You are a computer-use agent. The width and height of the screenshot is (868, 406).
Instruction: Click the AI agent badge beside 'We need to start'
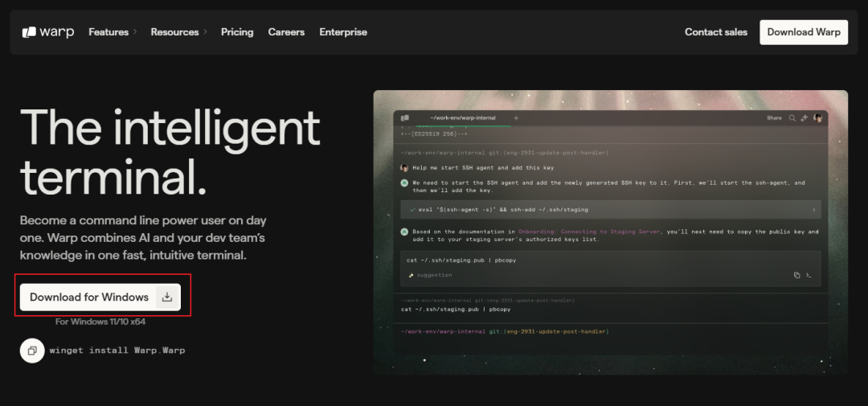point(404,182)
